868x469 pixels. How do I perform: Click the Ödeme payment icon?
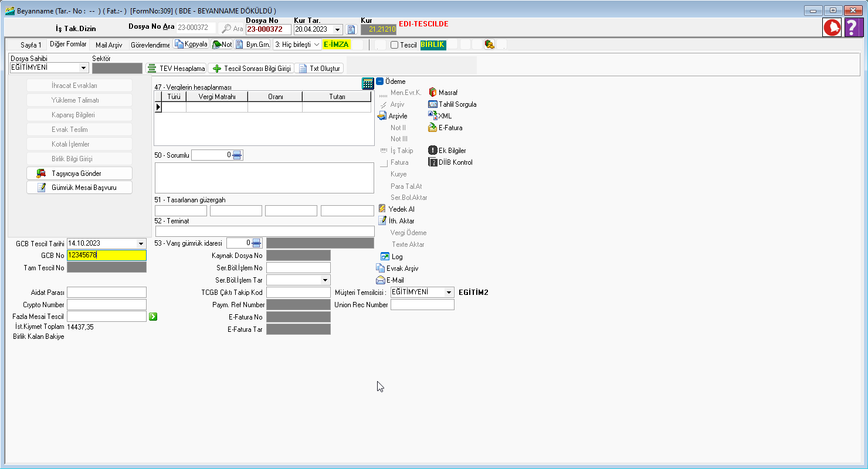[x=380, y=81]
